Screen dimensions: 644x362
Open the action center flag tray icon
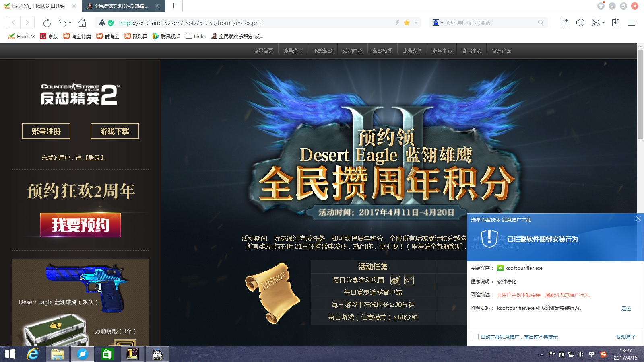tap(551, 354)
